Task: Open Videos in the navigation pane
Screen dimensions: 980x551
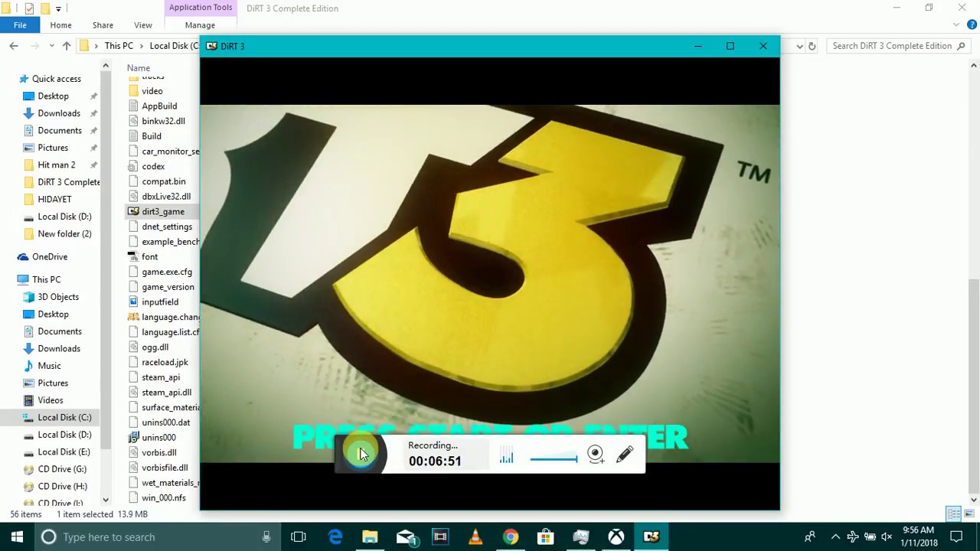Action: pos(51,400)
